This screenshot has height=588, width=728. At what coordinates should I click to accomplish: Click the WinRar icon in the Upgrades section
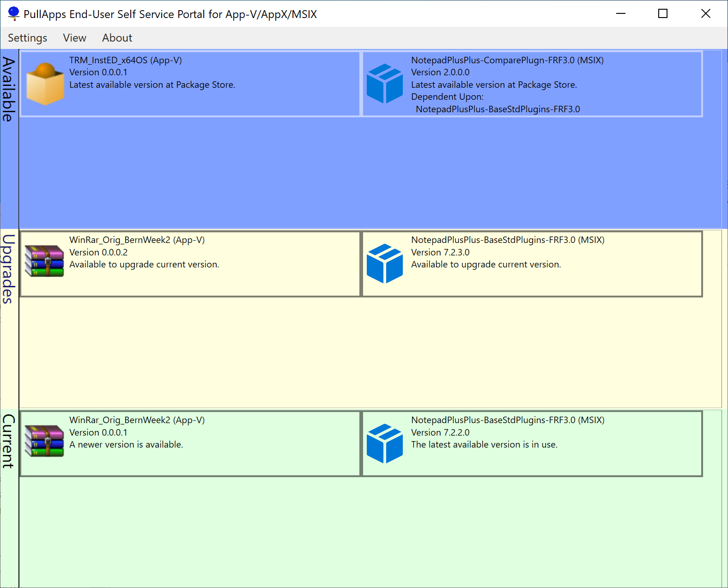click(44, 261)
